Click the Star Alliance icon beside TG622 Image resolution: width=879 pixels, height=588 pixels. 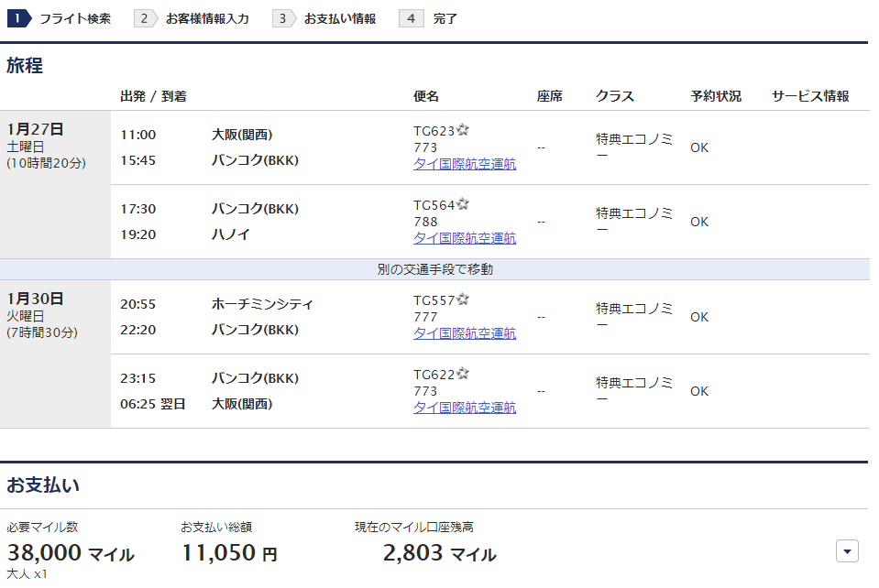pyautogui.click(x=463, y=374)
